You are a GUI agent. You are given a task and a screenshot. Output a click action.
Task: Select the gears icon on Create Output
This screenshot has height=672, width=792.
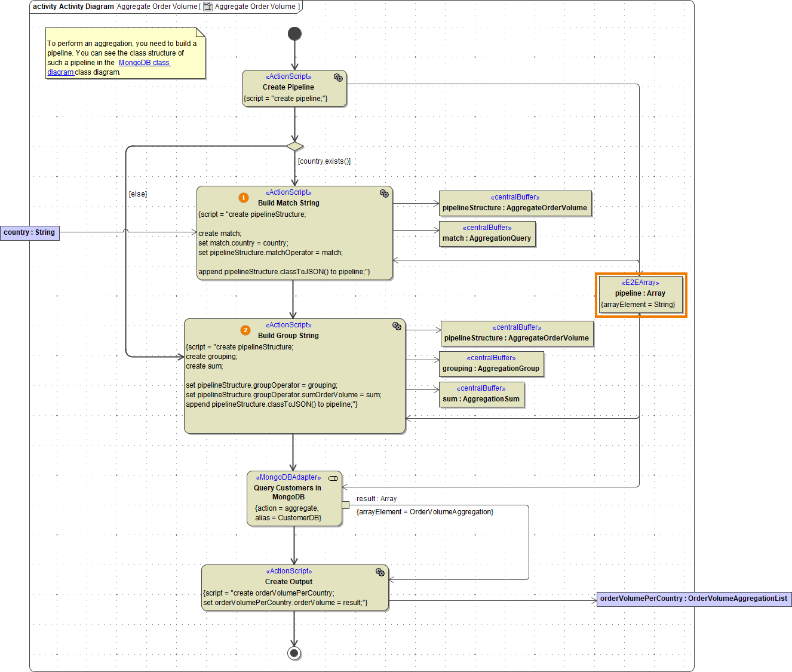380,572
